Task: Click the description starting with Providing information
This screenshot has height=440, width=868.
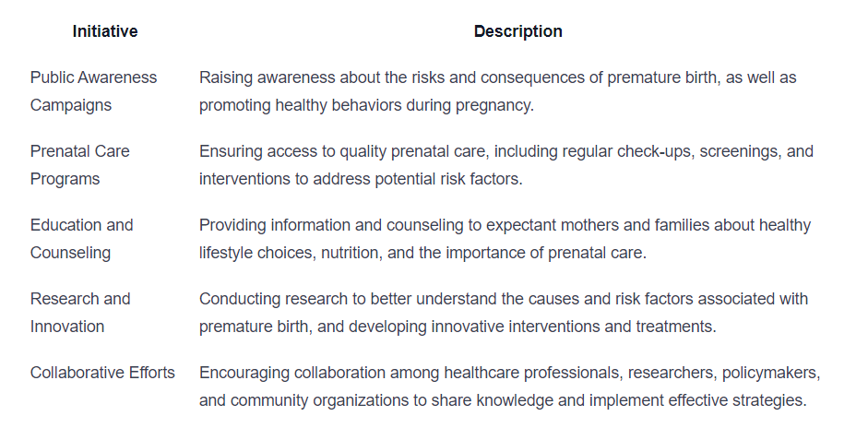Action: click(x=505, y=239)
